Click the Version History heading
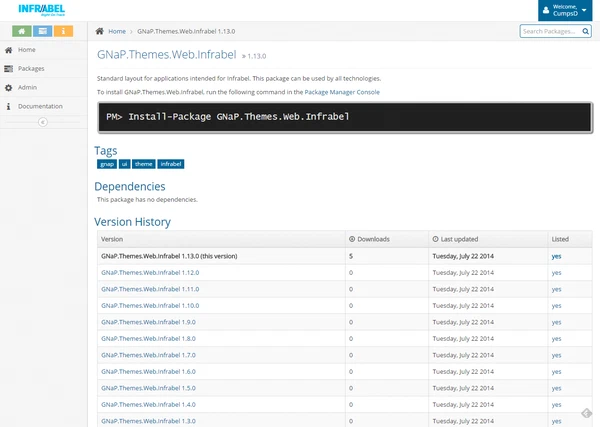Viewport: 600px width, 427px height. pyautogui.click(x=132, y=222)
